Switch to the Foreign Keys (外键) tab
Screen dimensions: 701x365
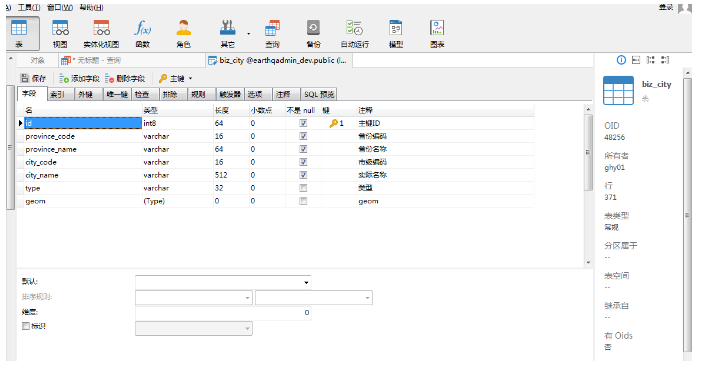[x=88, y=94]
